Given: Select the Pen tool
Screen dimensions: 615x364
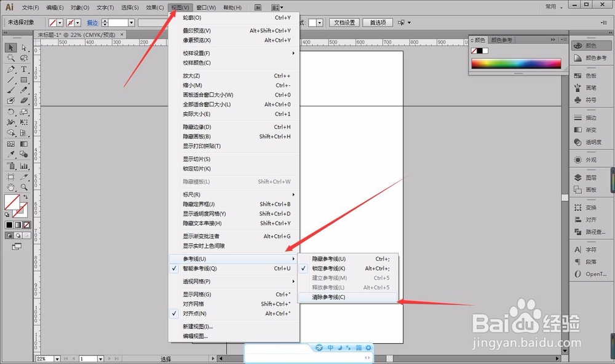Looking at the screenshot, I should [x=9, y=69].
